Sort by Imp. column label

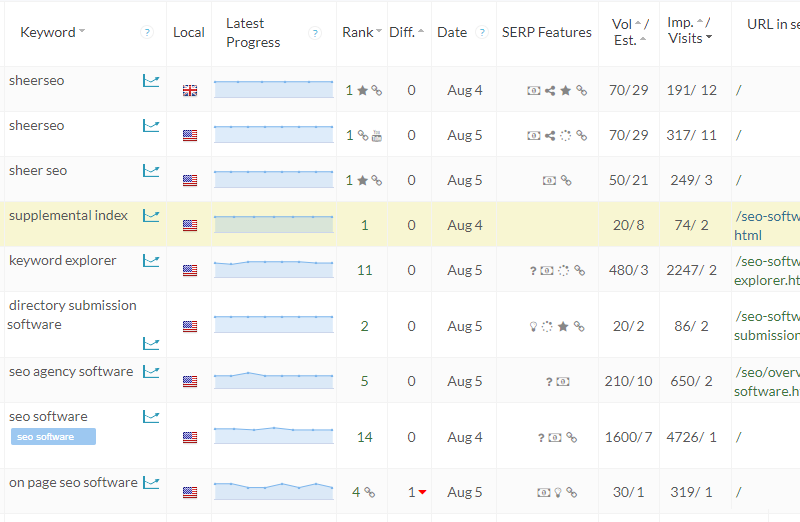pos(685,22)
